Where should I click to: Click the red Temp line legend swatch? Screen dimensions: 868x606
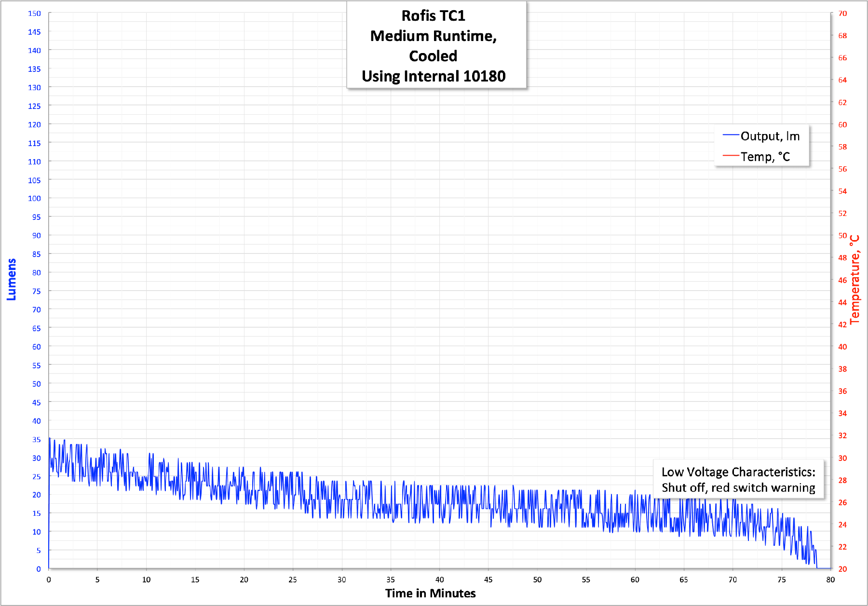[731, 156]
